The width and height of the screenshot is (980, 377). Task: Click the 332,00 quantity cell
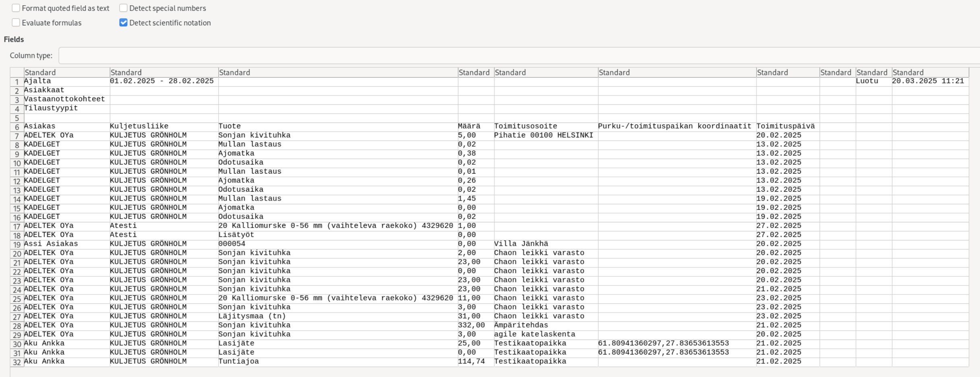pyautogui.click(x=471, y=325)
